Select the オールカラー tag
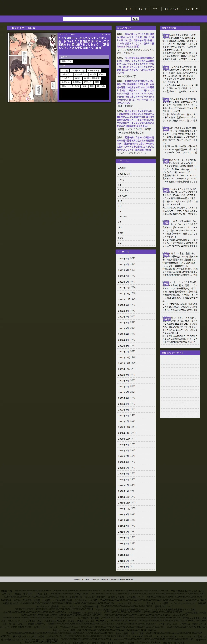This screenshot has width=207, height=644. pos(81,74)
